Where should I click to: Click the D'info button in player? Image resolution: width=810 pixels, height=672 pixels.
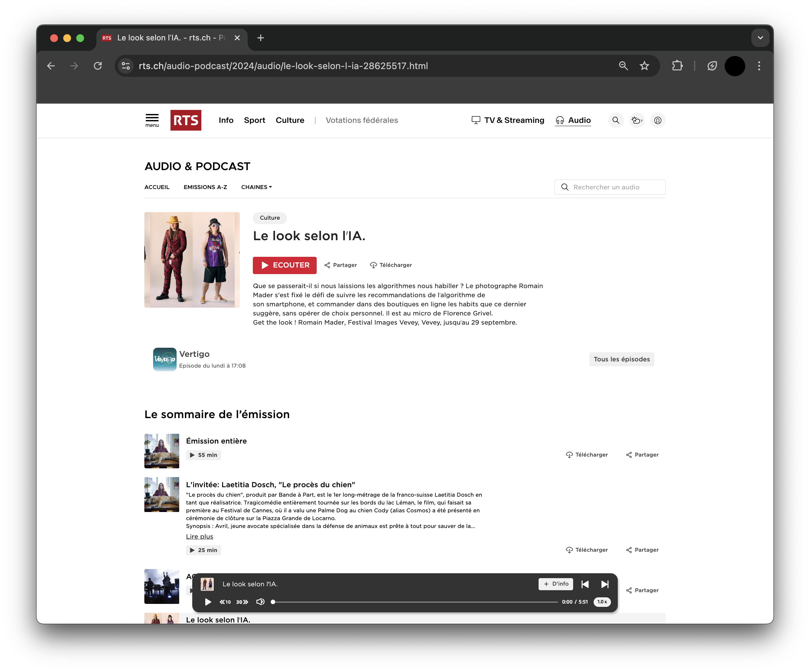tap(556, 584)
